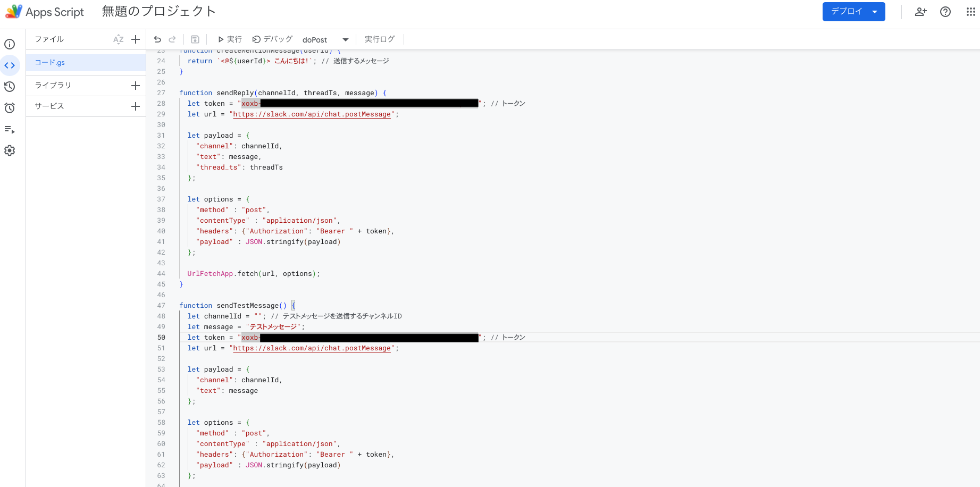Select the Editor icon in the sidebar
The height and width of the screenshot is (487, 980).
pos(10,65)
